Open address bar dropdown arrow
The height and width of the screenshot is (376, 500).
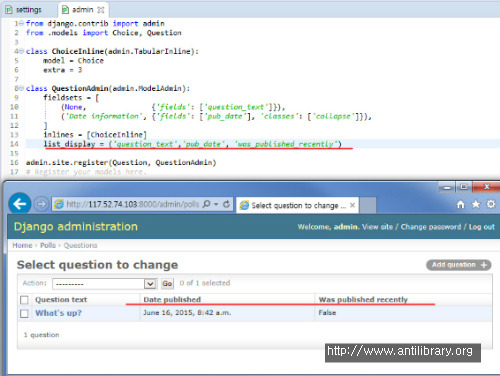pyautogui.click(x=216, y=204)
